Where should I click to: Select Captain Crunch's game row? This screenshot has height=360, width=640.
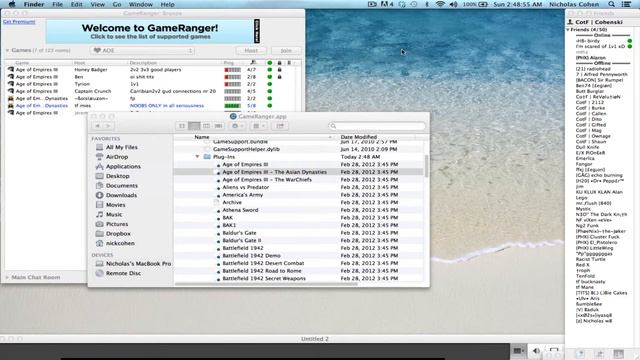click(x=153, y=91)
